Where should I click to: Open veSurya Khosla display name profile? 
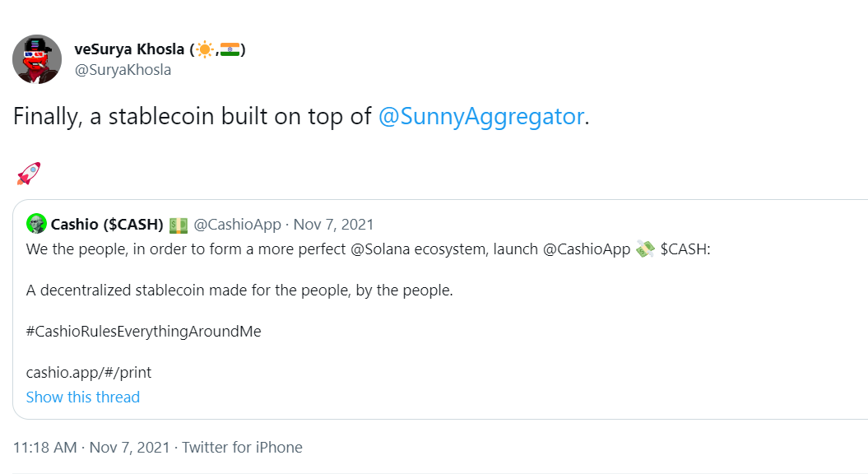click(x=130, y=49)
